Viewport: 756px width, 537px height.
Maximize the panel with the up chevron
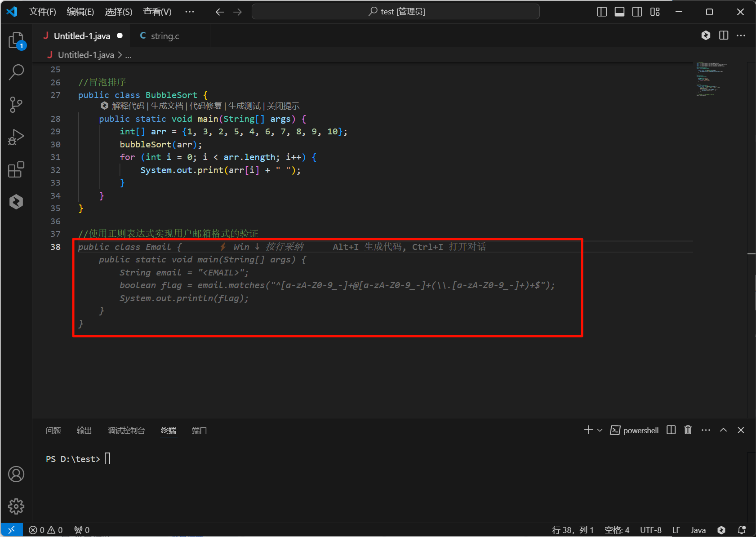(x=723, y=430)
